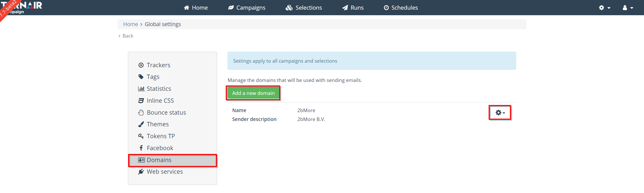This screenshot has height=193, width=644.
Task: Click the Trackers target icon in sidebar
Action: (141, 65)
